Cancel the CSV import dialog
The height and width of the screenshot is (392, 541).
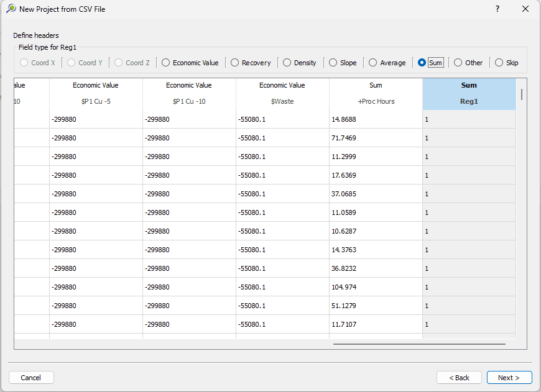coord(31,378)
